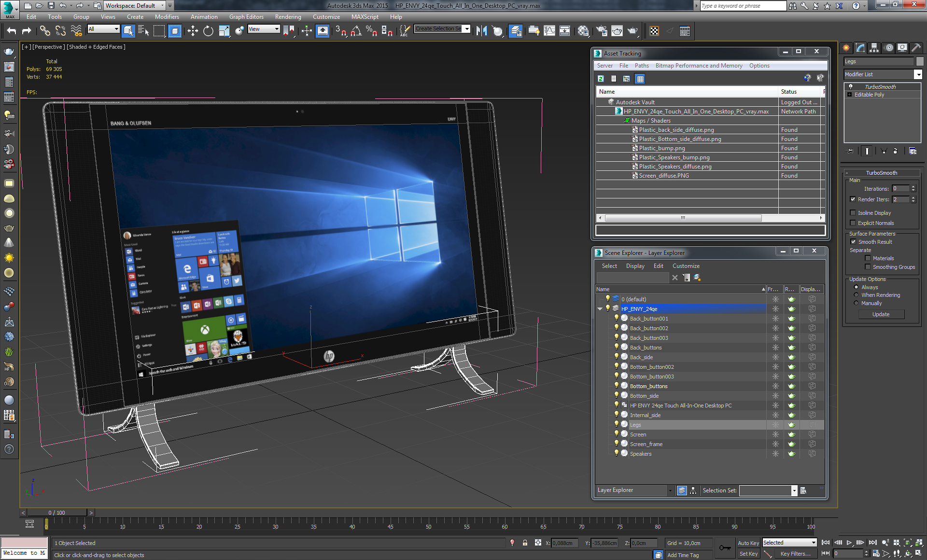Open the Graph Editors menu
The image size is (927, 560).
(246, 17)
